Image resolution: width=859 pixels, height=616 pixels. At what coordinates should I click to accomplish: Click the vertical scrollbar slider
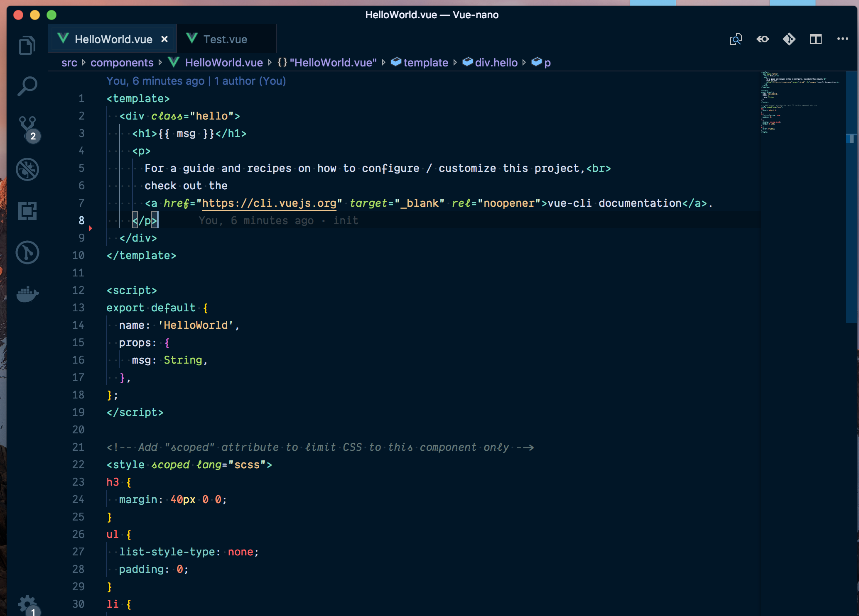click(852, 197)
